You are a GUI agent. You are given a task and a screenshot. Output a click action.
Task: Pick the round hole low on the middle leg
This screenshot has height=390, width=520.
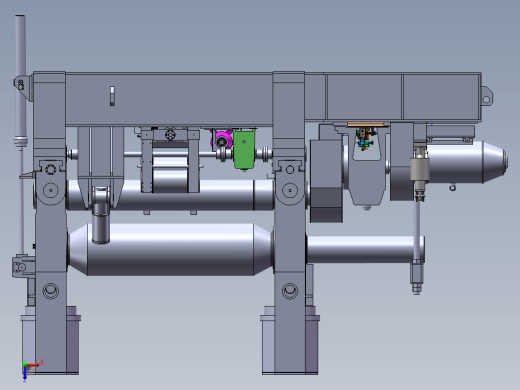click(x=290, y=291)
